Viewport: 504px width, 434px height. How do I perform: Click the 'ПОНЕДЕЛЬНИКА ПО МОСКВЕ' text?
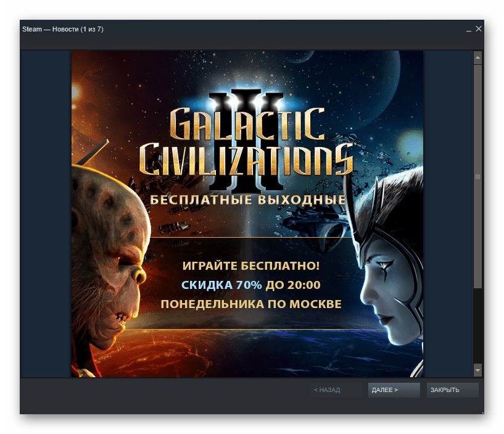click(x=251, y=304)
